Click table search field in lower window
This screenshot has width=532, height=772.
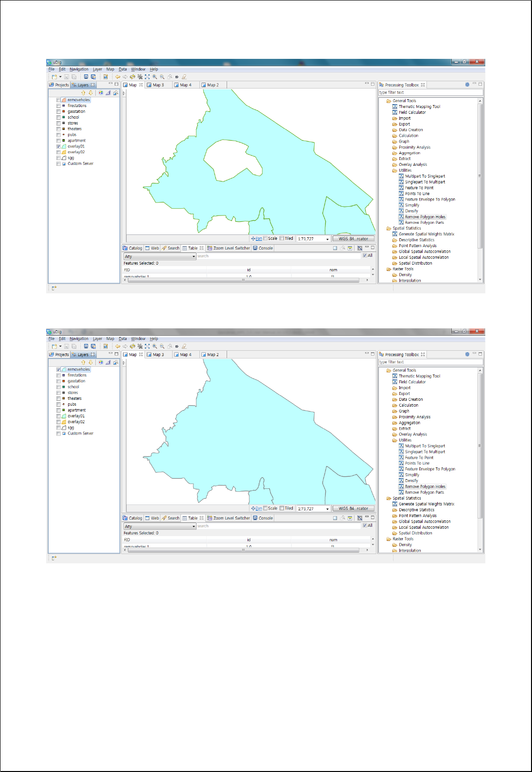[279, 526]
